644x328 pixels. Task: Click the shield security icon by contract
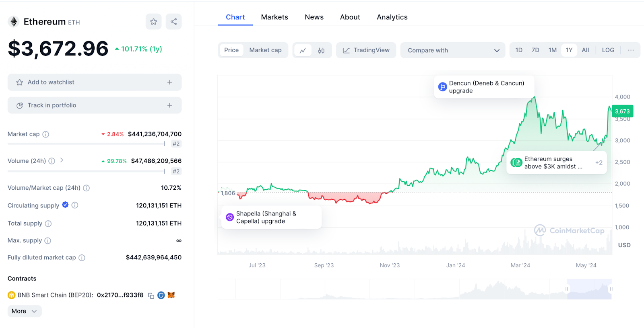click(x=161, y=295)
